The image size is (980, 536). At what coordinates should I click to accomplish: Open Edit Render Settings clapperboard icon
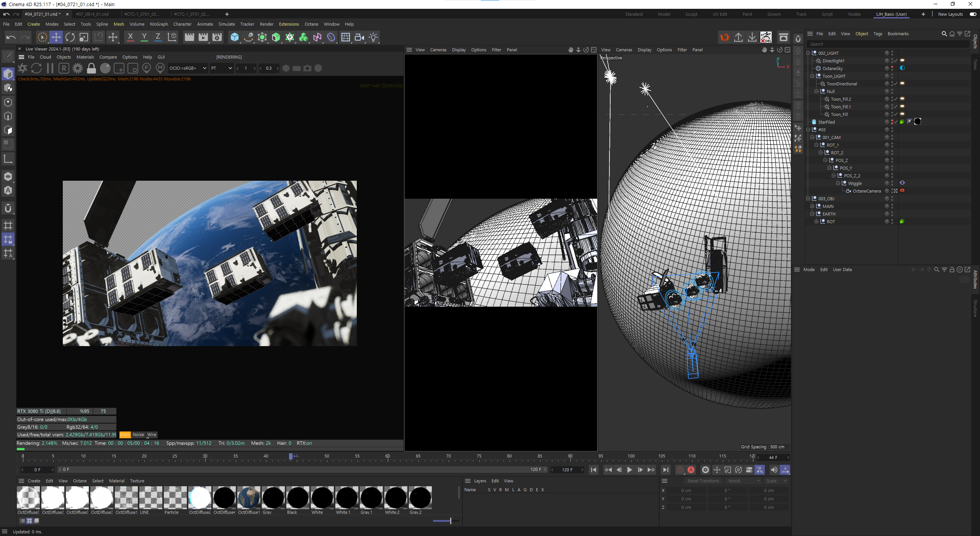217,37
